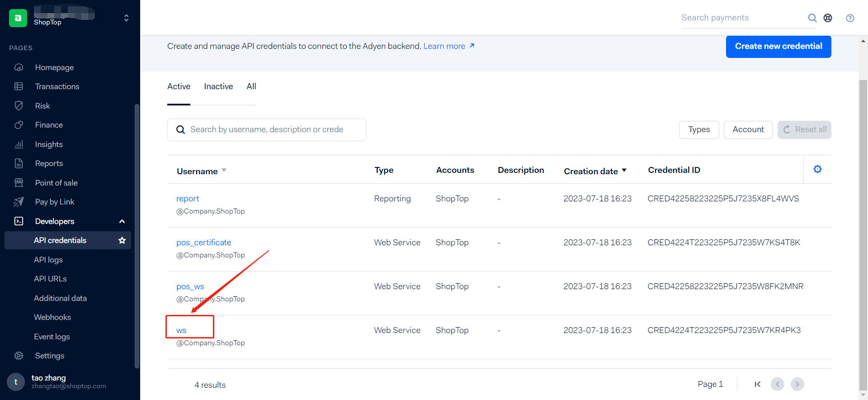Screen dimensions: 868x400
Task: Open Webhooks page
Action: (52, 317)
